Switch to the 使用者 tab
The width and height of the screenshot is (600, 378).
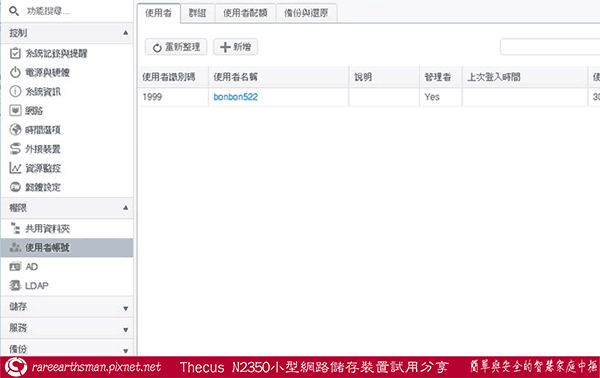(x=158, y=13)
